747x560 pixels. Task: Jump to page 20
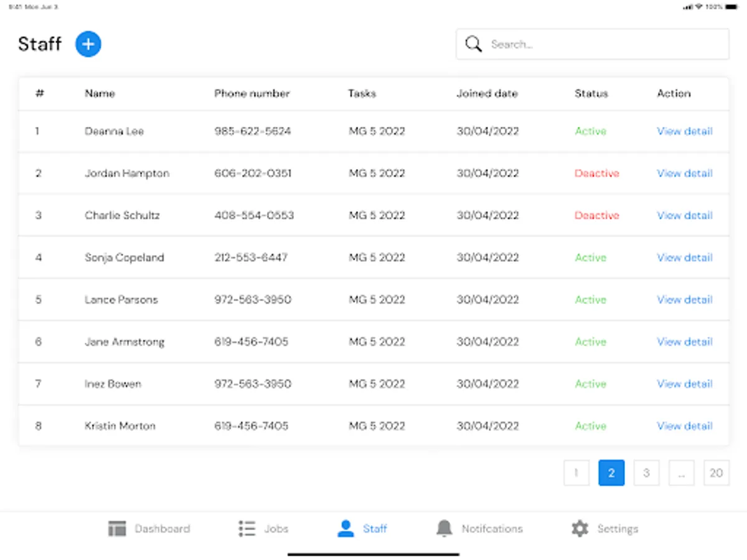point(716,473)
